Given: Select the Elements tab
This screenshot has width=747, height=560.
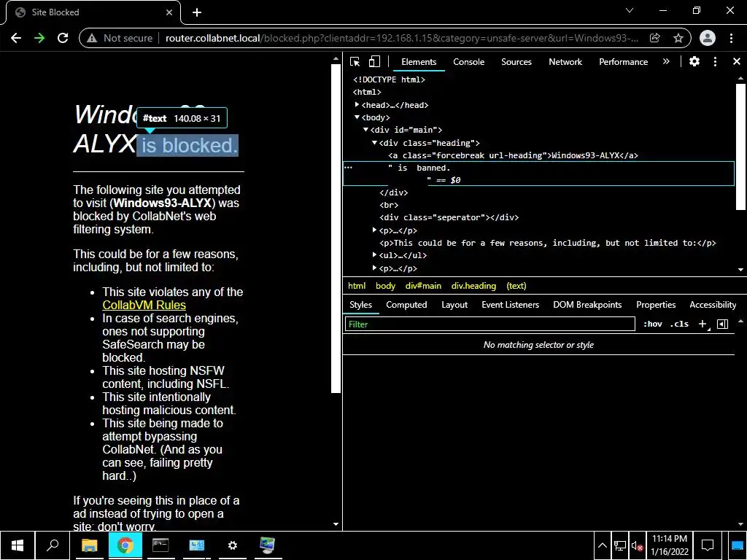Looking at the screenshot, I should (419, 62).
